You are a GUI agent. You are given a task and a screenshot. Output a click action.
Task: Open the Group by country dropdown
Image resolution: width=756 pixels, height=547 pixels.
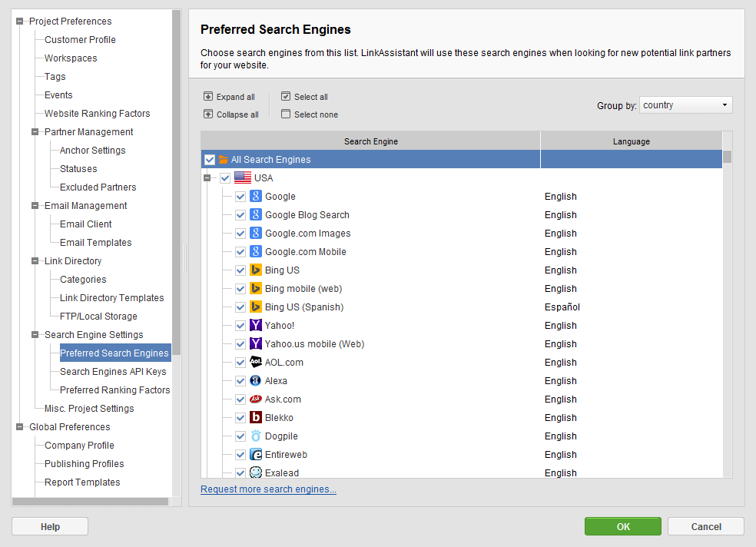pyautogui.click(x=685, y=105)
